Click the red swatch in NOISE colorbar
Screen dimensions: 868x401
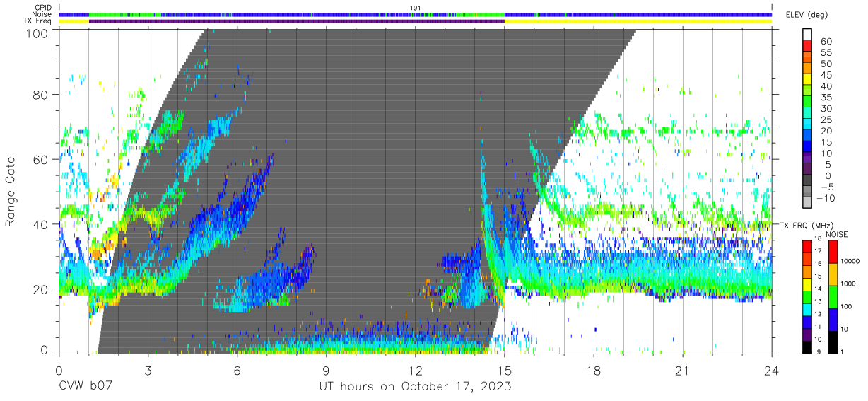(832, 252)
